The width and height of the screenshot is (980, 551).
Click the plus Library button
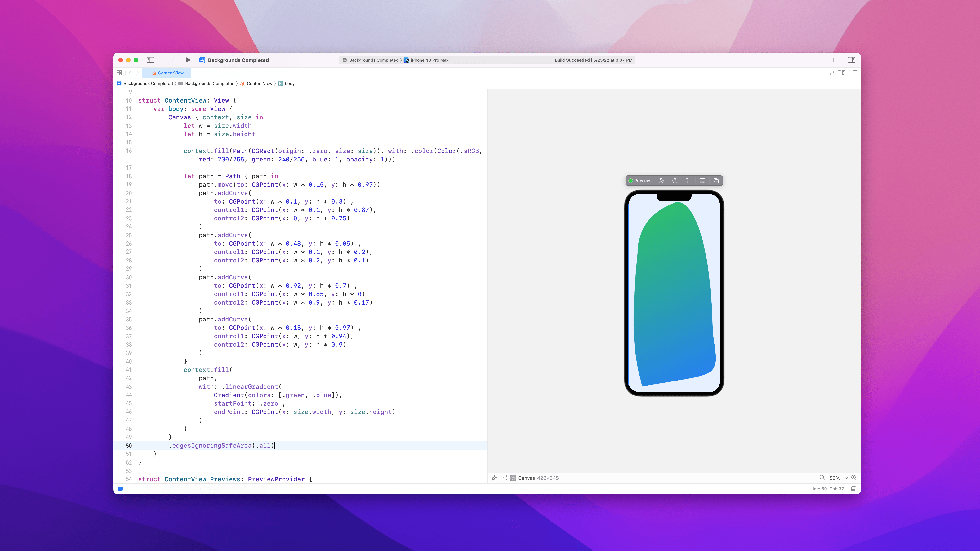coord(834,60)
